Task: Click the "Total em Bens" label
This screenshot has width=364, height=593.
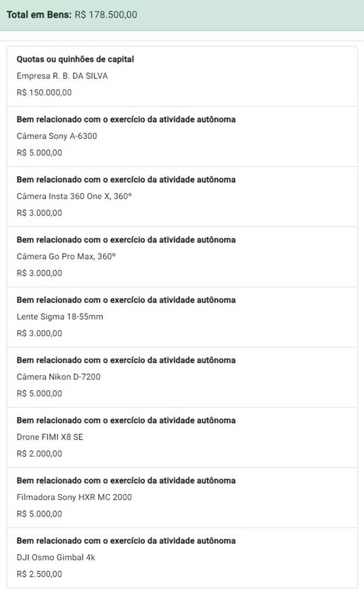Action: (39, 15)
